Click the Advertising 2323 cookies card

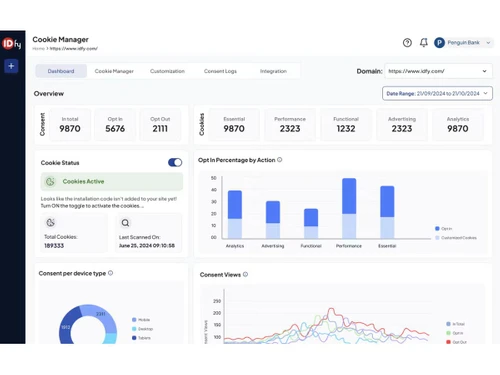(402, 124)
